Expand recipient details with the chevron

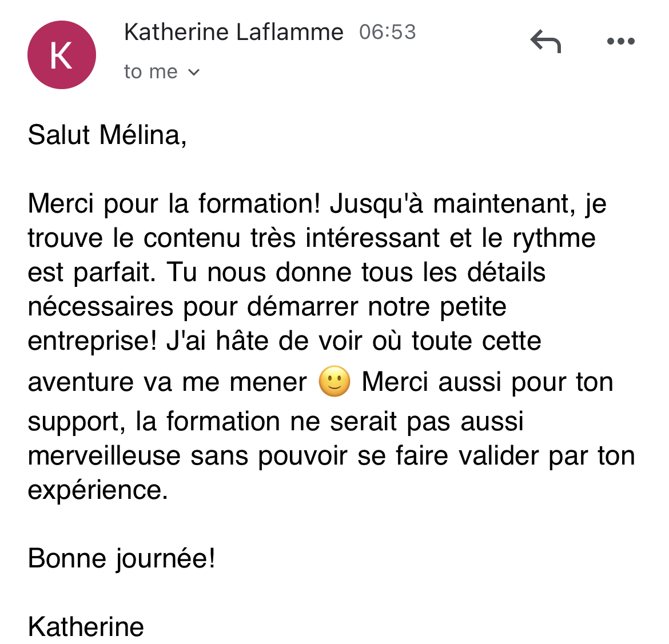(194, 73)
